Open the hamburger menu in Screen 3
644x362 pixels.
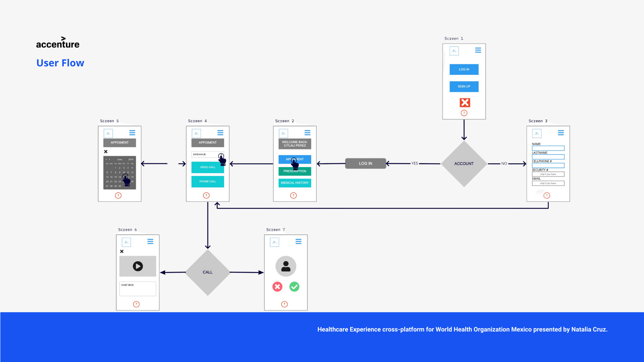coord(561,133)
